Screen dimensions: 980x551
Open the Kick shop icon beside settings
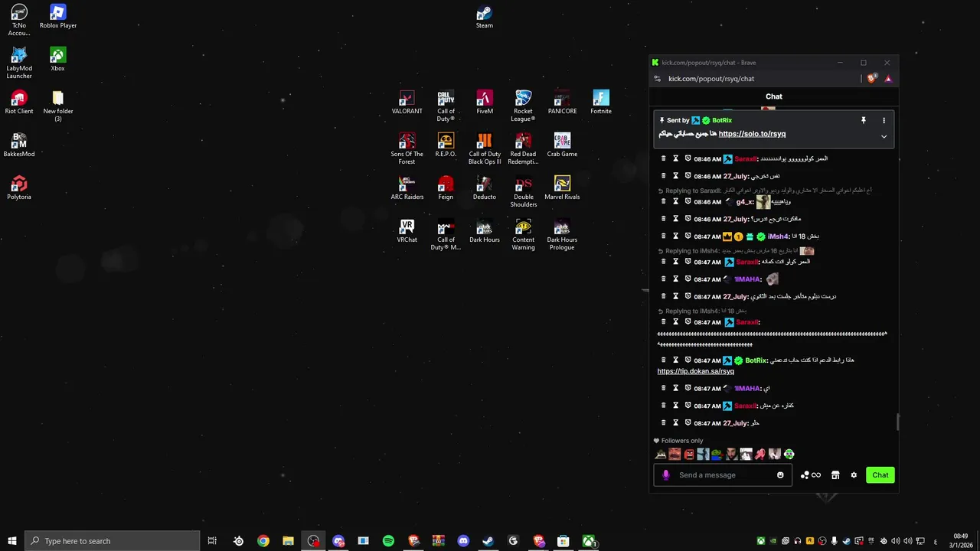(835, 475)
